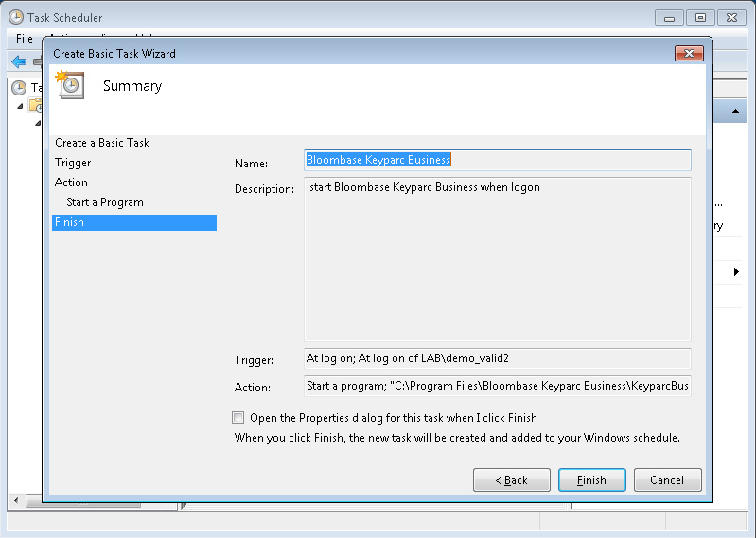Maximize the Task Scheduler window
Image resolution: width=756 pixels, height=538 pixels.
[x=700, y=18]
